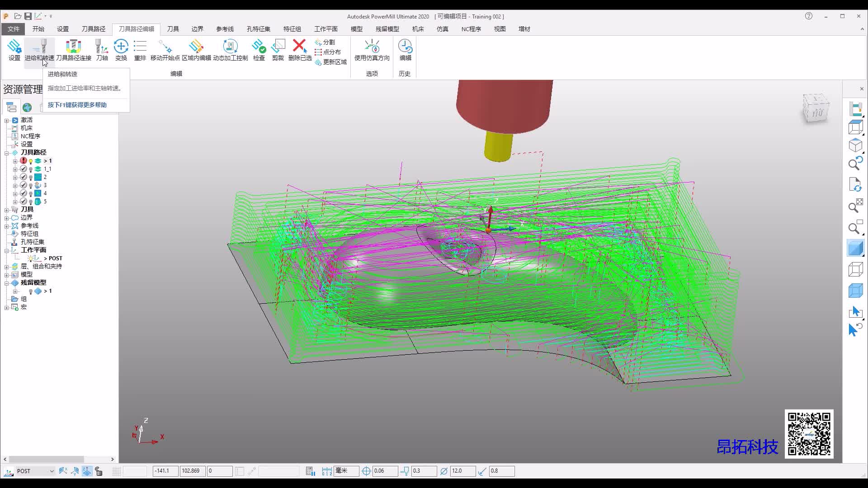
Task: Switch to the 仿真 ribbon tab
Action: tap(442, 29)
